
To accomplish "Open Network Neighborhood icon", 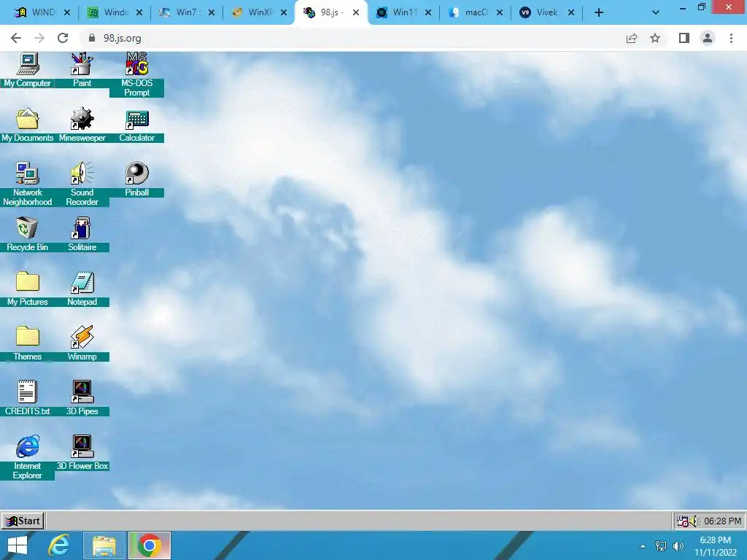I will pos(27,184).
